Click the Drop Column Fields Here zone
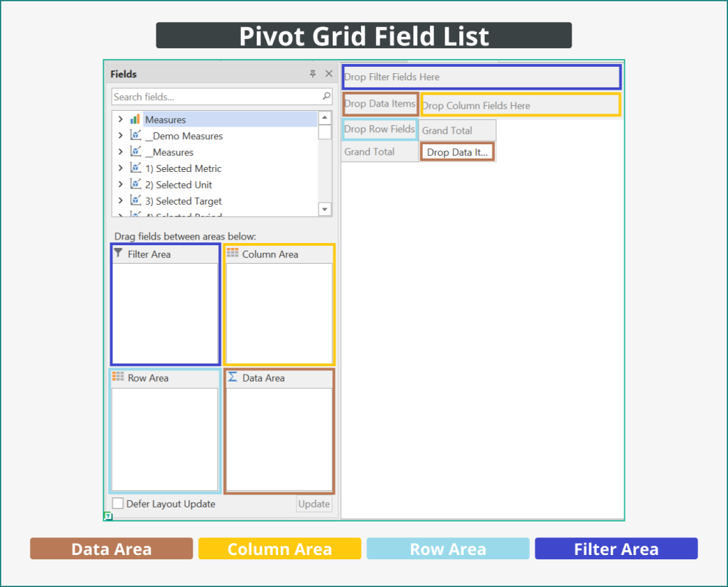The width and height of the screenshot is (728, 587). point(520,104)
